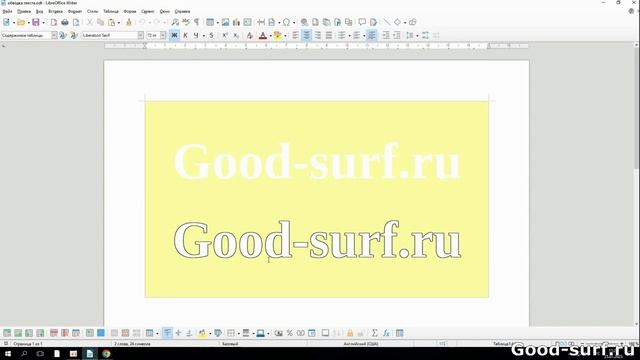Insert a page break icon
The height and width of the screenshot is (360, 640).
coord(261,22)
